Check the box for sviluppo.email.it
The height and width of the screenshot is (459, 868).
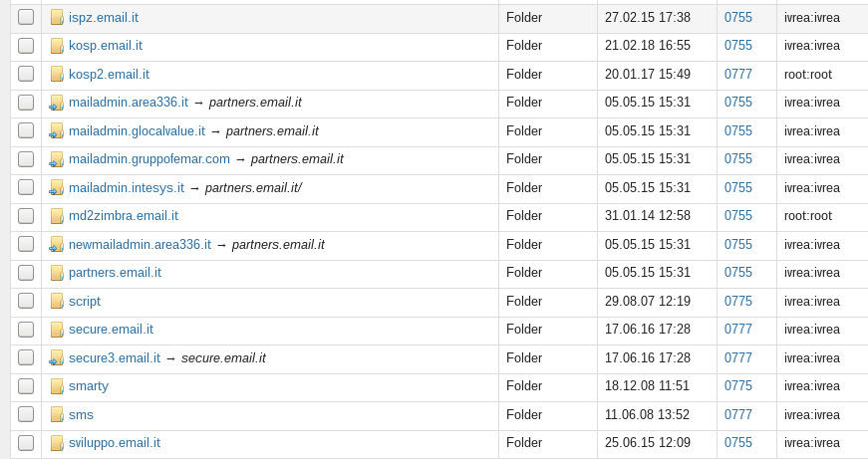(26, 443)
